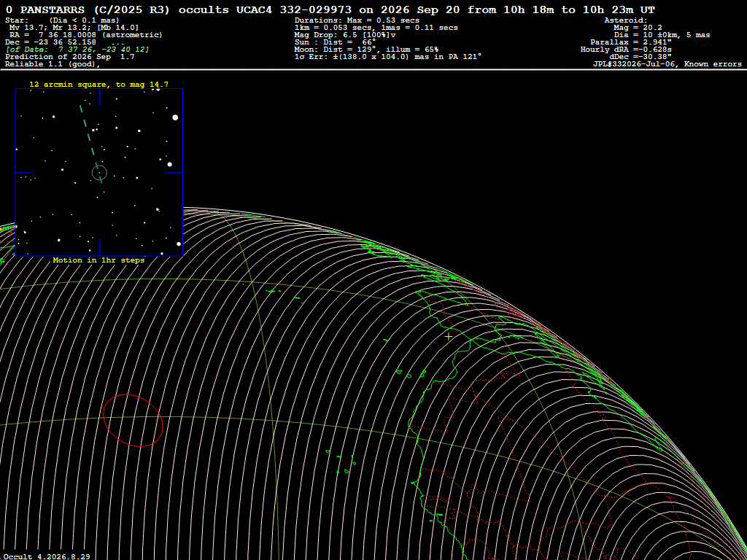
Task: Select the green dashed motion path
Action: pos(90,144)
